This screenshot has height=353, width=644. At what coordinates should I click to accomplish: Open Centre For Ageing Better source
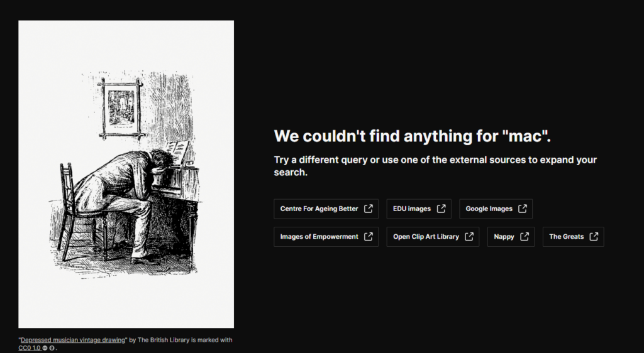[x=319, y=209]
